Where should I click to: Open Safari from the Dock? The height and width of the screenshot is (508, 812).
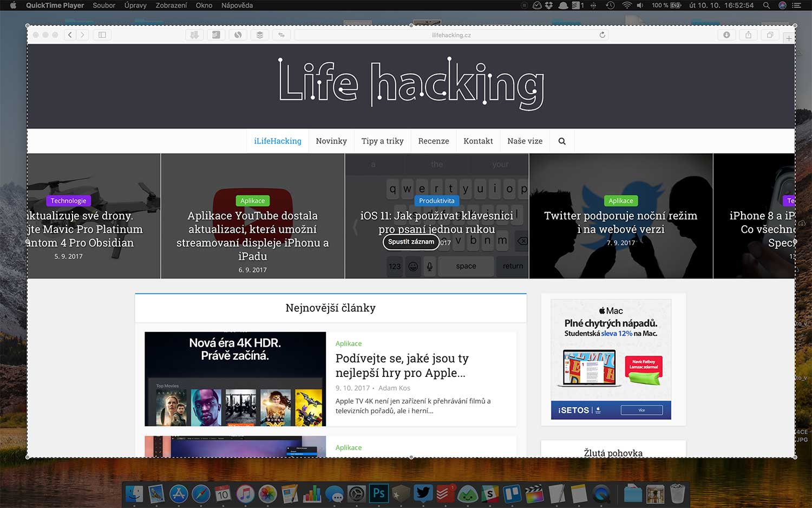pos(201,493)
